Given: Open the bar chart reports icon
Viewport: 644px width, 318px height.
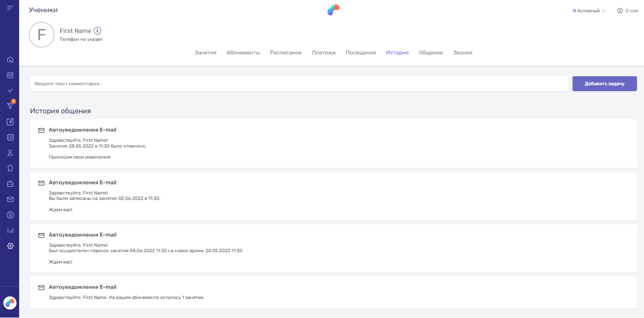Looking at the screenshot, I should coord(9,230).
